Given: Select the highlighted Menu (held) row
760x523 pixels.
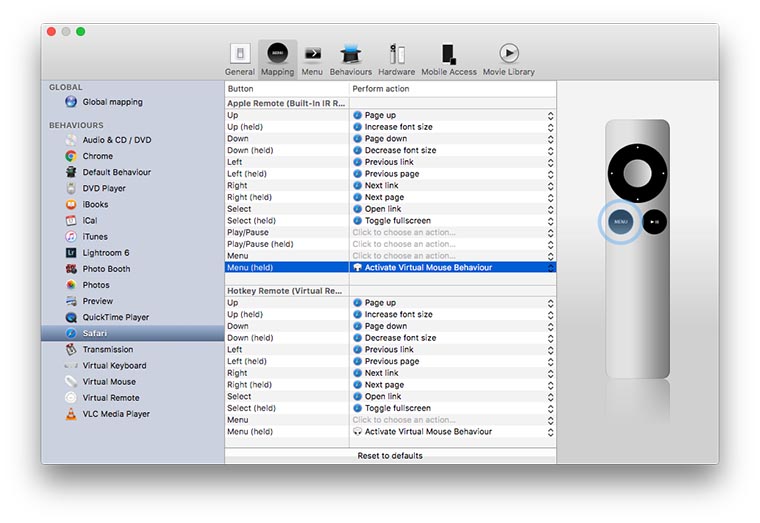Looking at the screenshot, I should click(390, 268).
